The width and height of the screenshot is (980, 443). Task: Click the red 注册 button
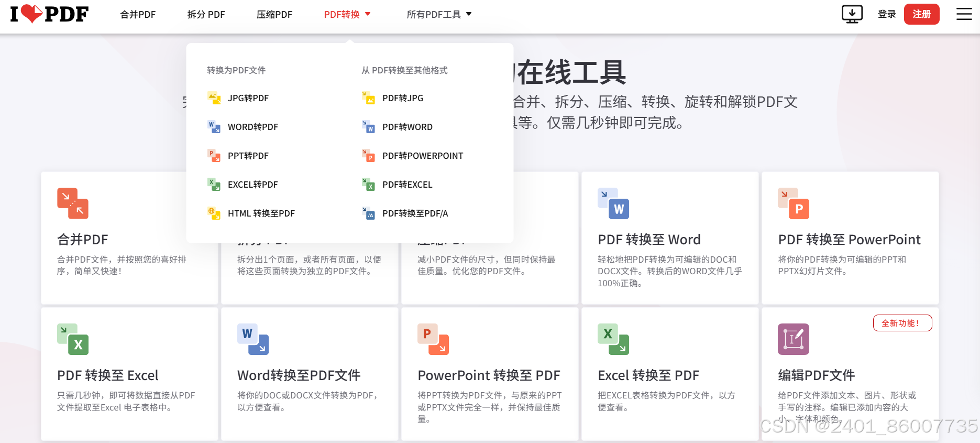point(921,14)
